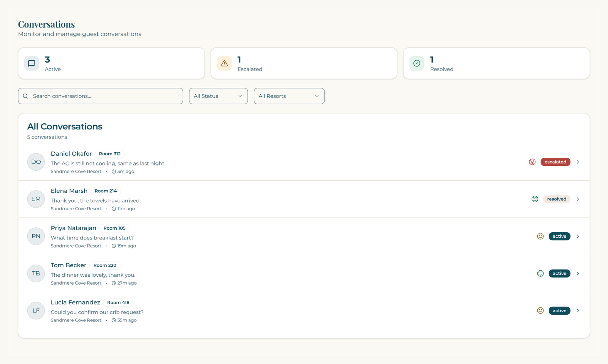Open the All Status dropdown

(218, 96)
